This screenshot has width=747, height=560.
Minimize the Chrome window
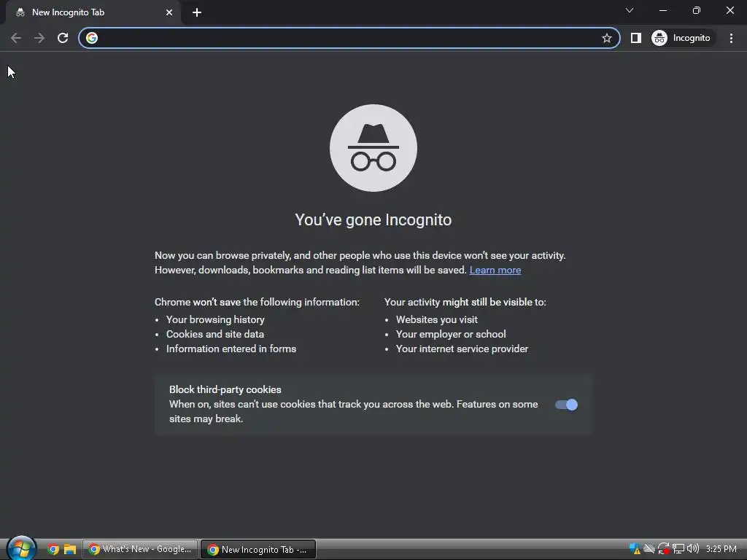pos(662,10)
